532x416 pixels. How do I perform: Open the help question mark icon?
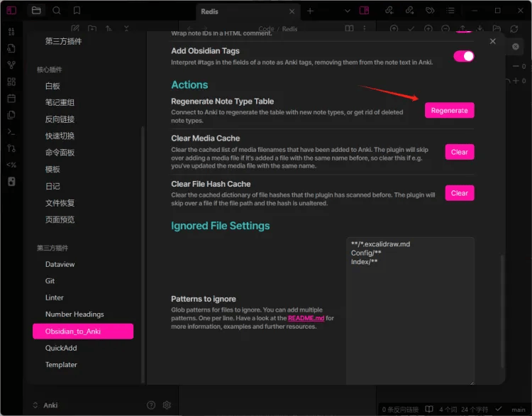pos(151,405)
